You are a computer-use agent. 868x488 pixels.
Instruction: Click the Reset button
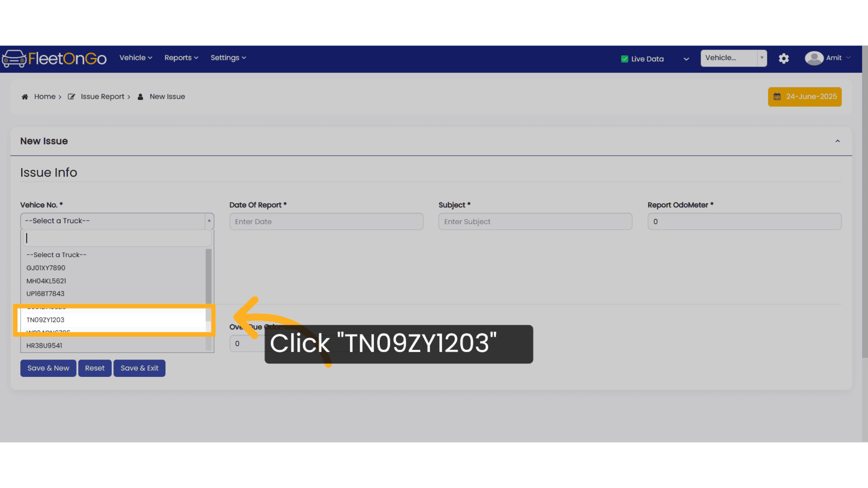point(95,368)
